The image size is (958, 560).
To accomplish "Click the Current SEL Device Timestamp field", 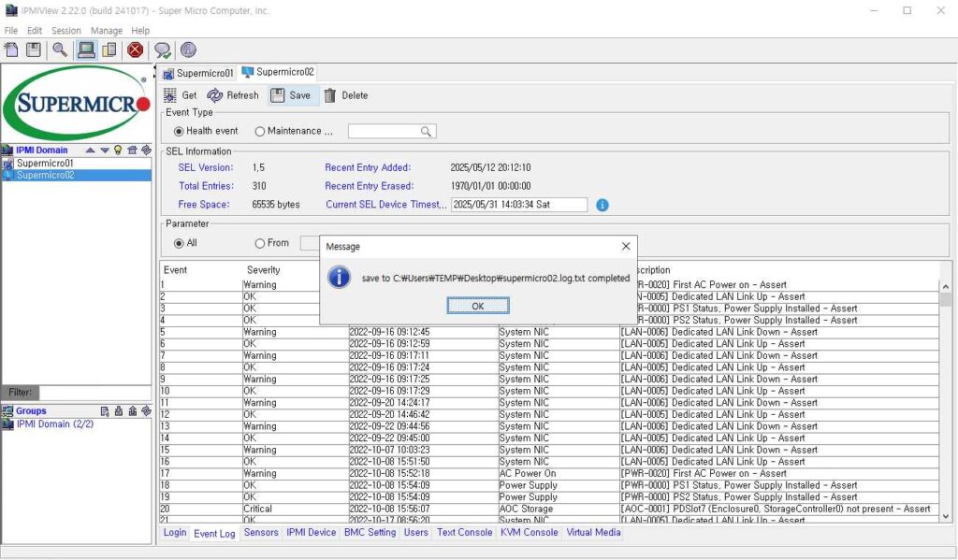I will pyautogui.click(x=519, y=205).
